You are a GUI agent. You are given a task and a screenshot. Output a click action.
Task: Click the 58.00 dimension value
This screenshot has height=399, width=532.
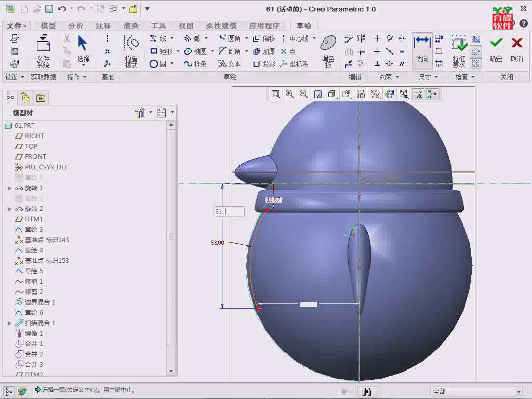click(x=218, y=243)
